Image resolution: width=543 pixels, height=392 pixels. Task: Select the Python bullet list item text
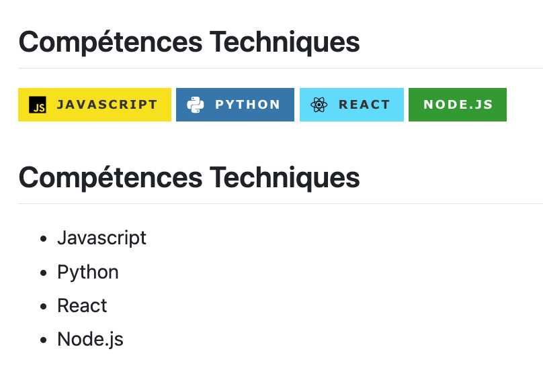tap(88, 272)
